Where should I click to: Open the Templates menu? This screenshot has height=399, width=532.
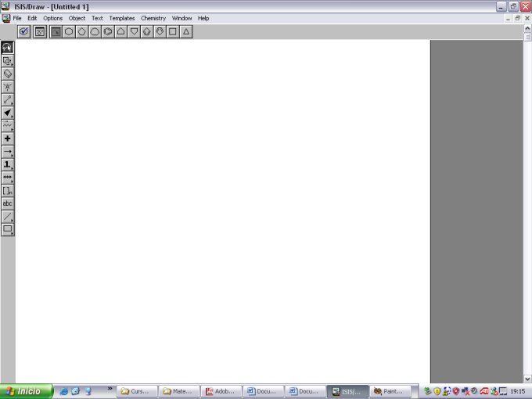(x=122, y=18)
